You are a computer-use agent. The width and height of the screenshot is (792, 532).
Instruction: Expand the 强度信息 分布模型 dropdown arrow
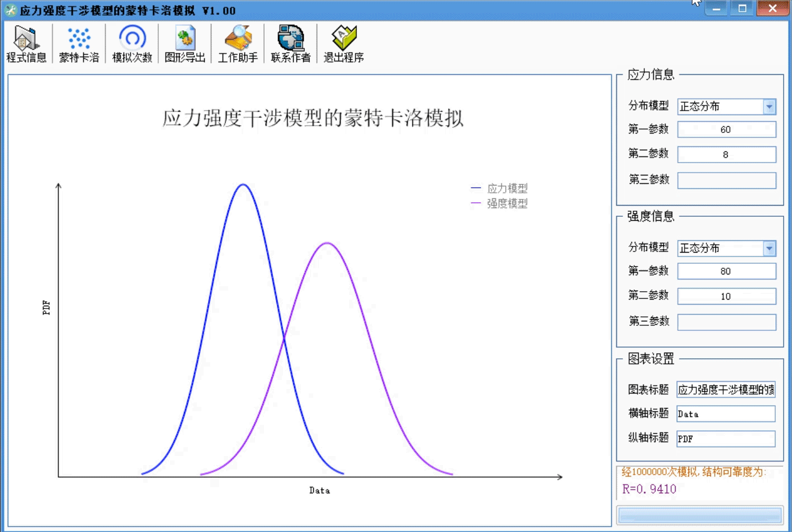[x=769, y=248]
